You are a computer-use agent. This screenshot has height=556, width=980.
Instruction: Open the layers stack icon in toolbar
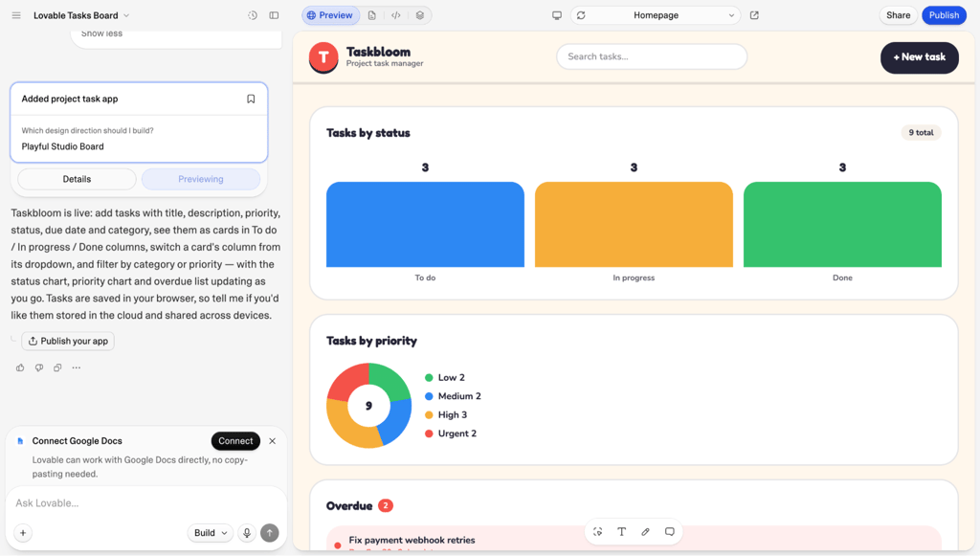click(420, 15)
